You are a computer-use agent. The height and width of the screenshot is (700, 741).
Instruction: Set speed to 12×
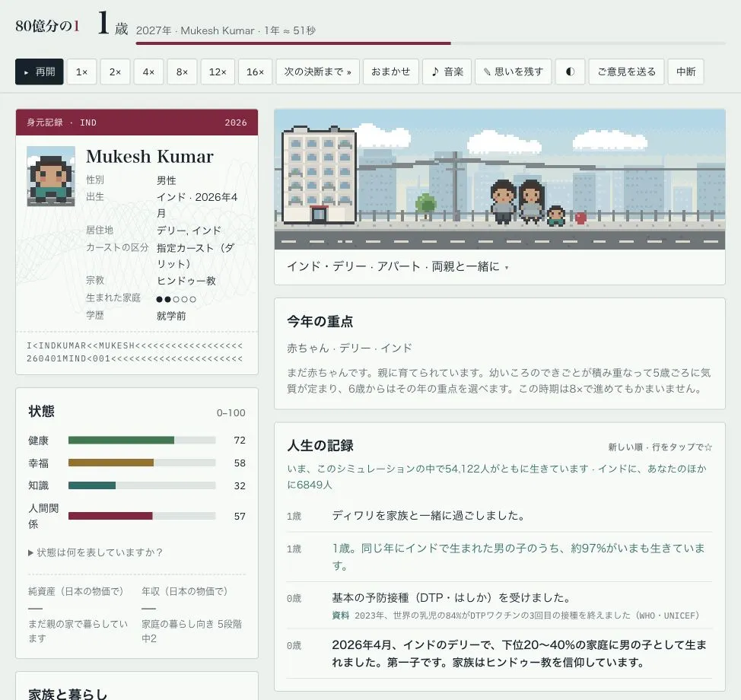218,72
